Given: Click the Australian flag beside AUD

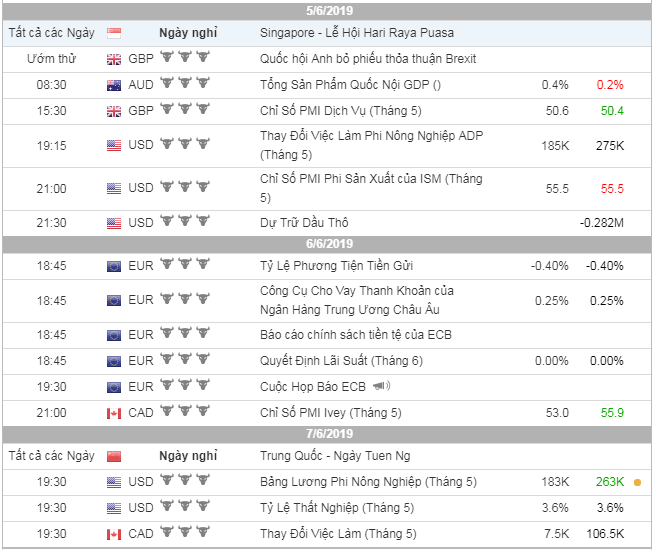Looking at the screenshot, I should 114,85.
